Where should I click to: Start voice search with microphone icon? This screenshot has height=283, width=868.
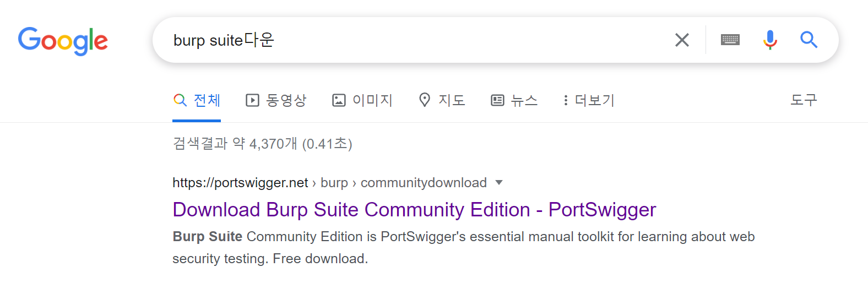pos(770,40)
